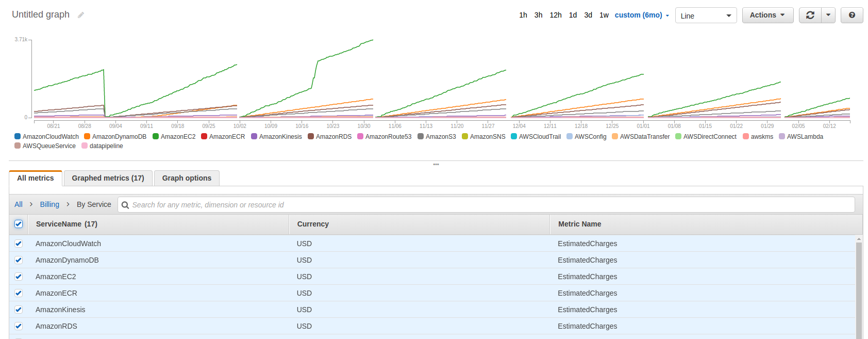The width and height of the screenshot is (868, 339).
Task: Click the awskms legend entry
Action: [x=758, y=137]
